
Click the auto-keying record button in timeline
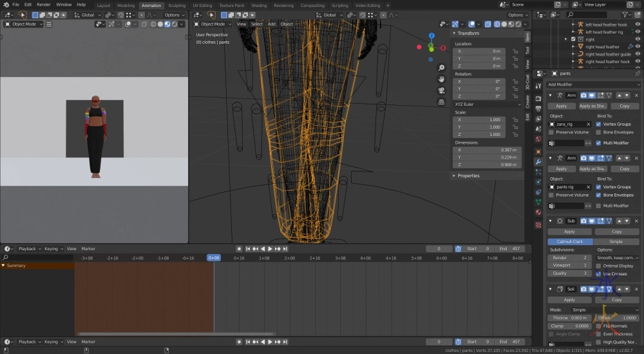pyautogui.click(x=239, y=249)
